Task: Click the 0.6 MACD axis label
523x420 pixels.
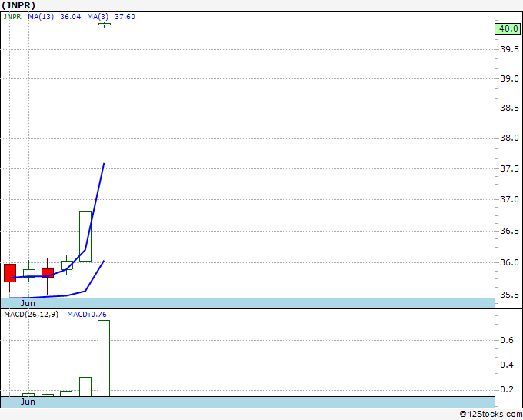Action: pos(507,340)
